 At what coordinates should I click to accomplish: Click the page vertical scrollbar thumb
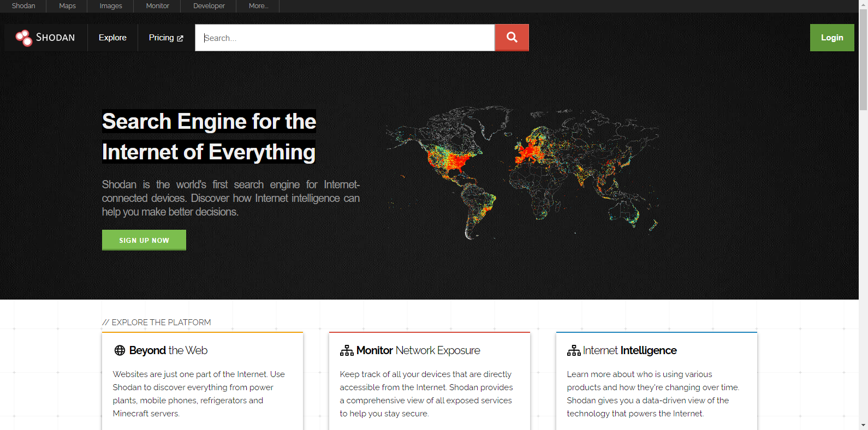pos(863,60)
